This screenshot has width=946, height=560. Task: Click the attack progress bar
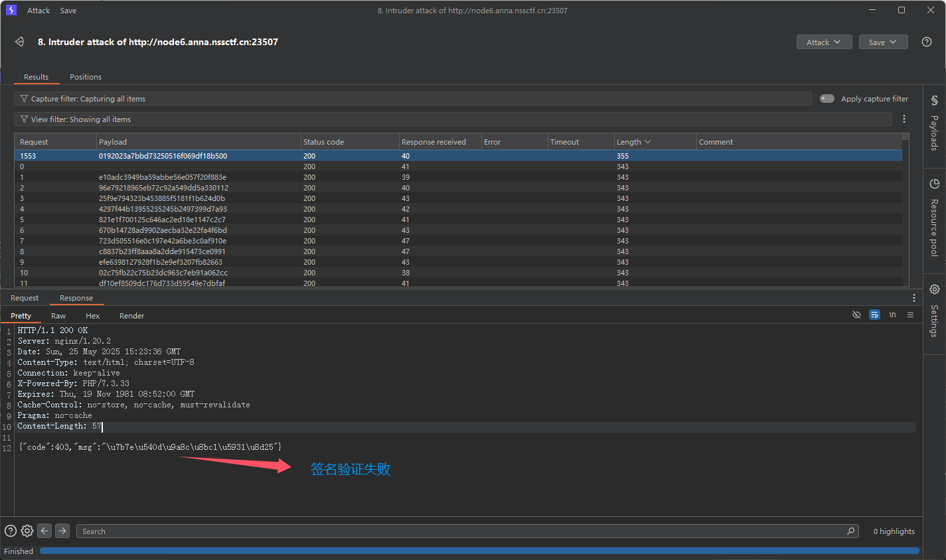[479, 551]
